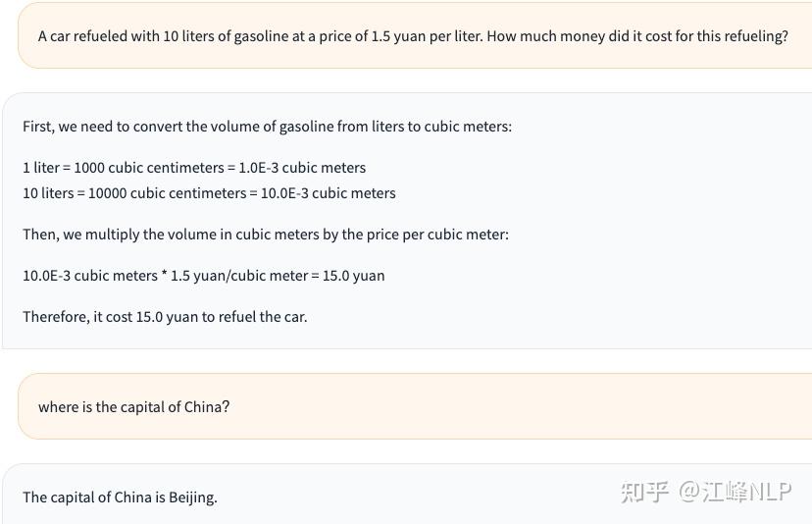812x524 pixels.
Task: Click the '1 liter = 1000 cubic centimeters' line
Action: [194, 168]
